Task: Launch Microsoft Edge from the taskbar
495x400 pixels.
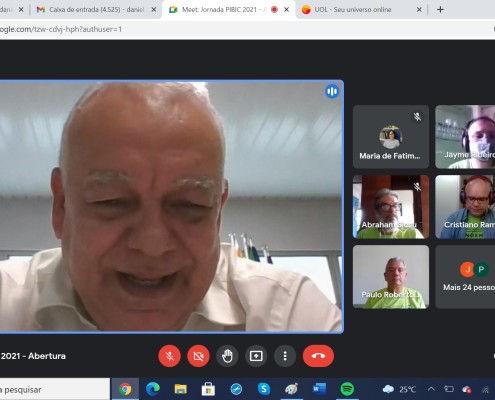Action: [153, 389]
